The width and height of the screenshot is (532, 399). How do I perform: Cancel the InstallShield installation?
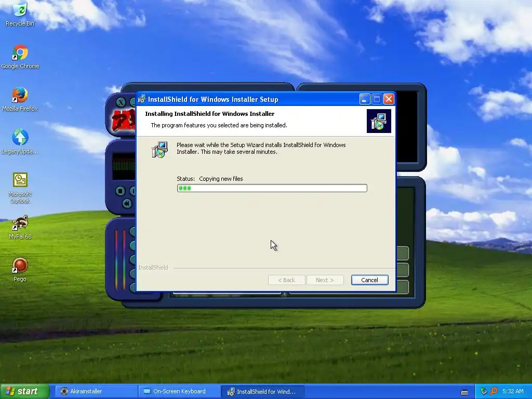pyautogui.click(x=369, y=280)
